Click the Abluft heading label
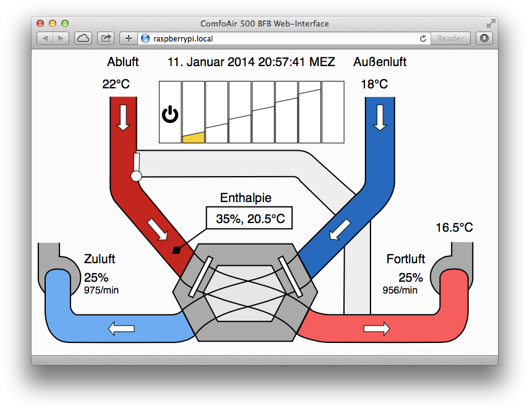The image size is (532, 414). pos(123,62)
